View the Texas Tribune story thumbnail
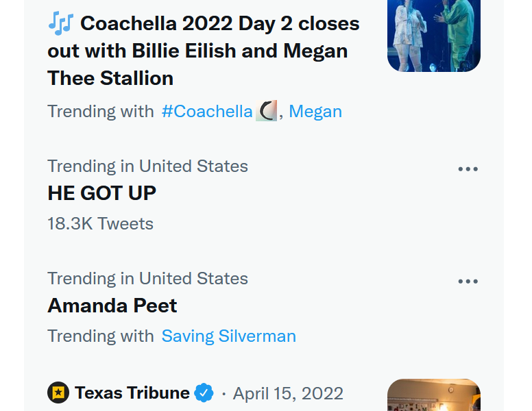The image size is (532, 411). point(433,396)
